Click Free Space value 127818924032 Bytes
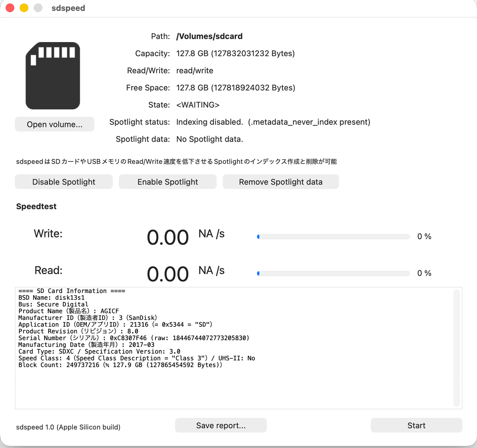Screen dimensions: 477x448 click(236, 88)
